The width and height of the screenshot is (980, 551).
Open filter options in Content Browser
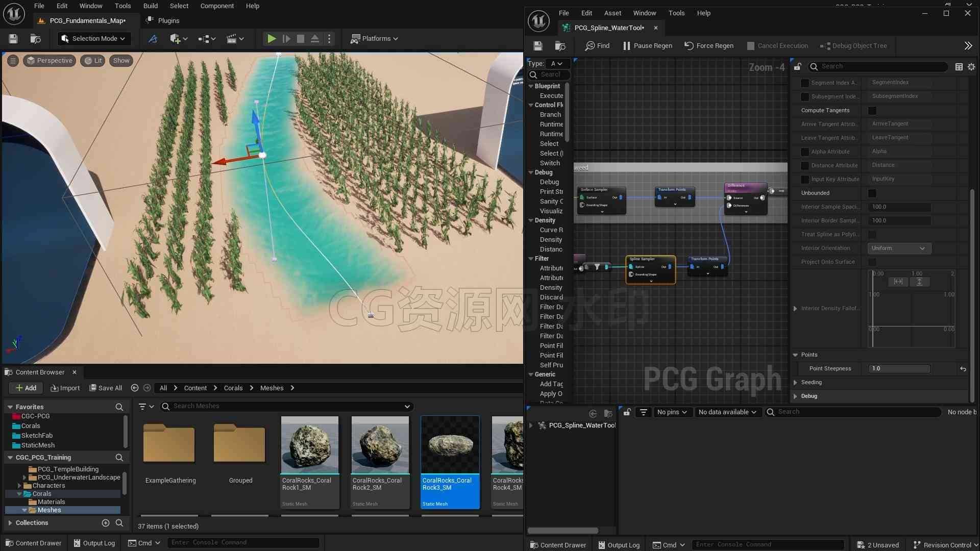pyautogui.click(x=146, y=407)
